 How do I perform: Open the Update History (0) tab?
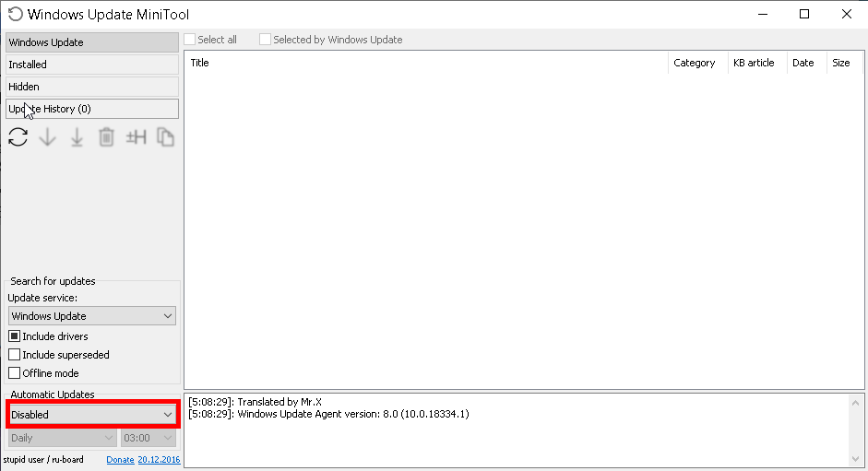[92, 109]
